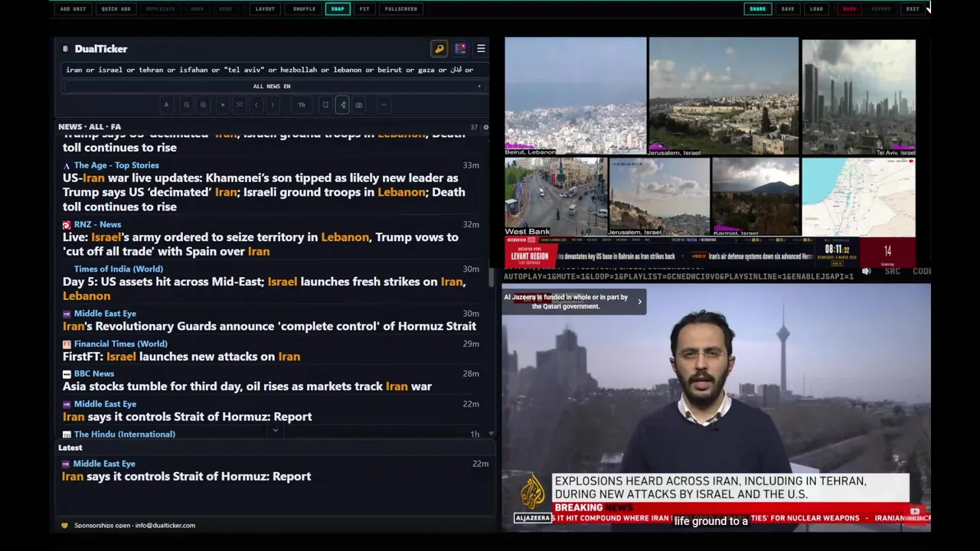
Task: Open the RNZ - News source link
Action: coord(97,224)
